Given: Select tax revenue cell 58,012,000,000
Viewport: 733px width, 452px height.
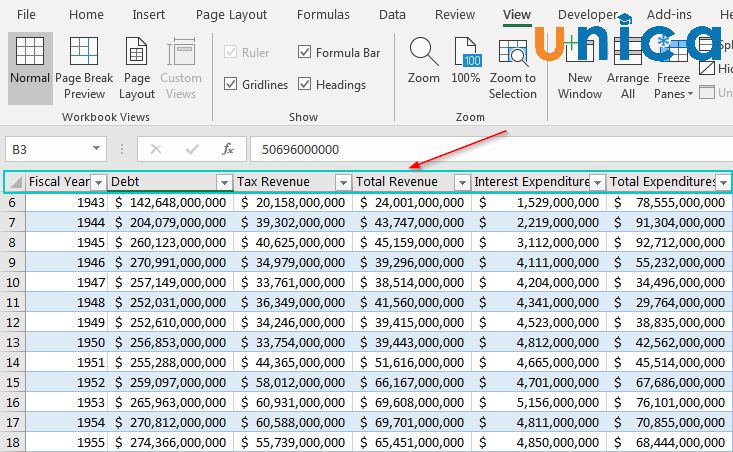Looking at the screenshot, I should pyautogui.click(x=293, y=382).
